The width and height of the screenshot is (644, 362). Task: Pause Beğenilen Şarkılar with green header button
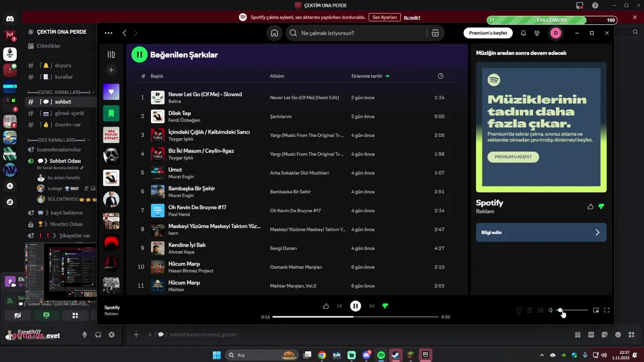(x=139, y=55)
